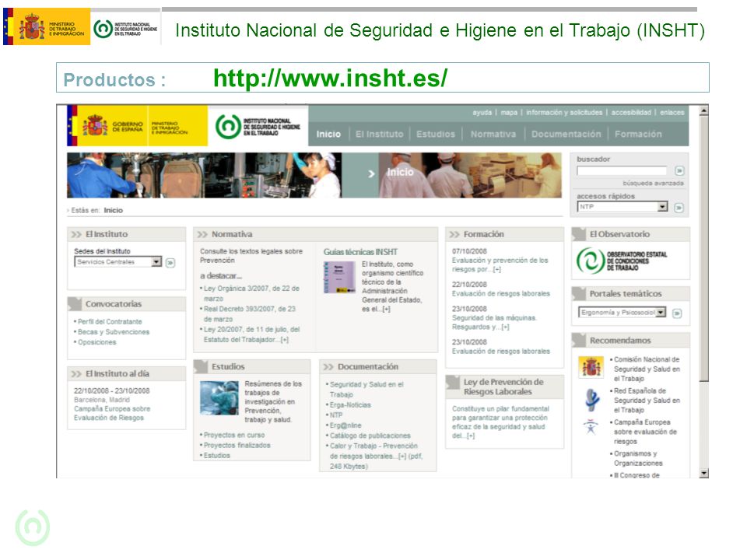The image size is (747, 560).
Task: Open Organismos y Organizaciones link
Action: point(638,458)
